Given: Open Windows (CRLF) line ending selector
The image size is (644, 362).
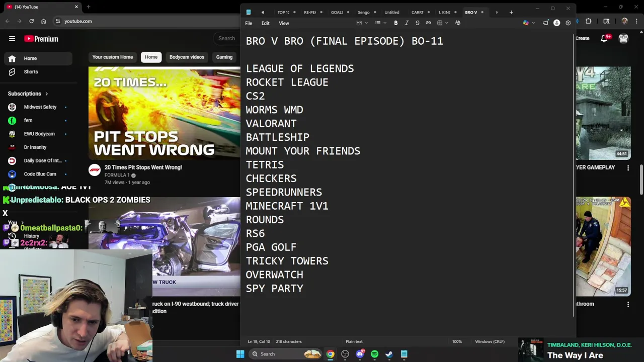Looking at the screenshot, I should 490,341.
